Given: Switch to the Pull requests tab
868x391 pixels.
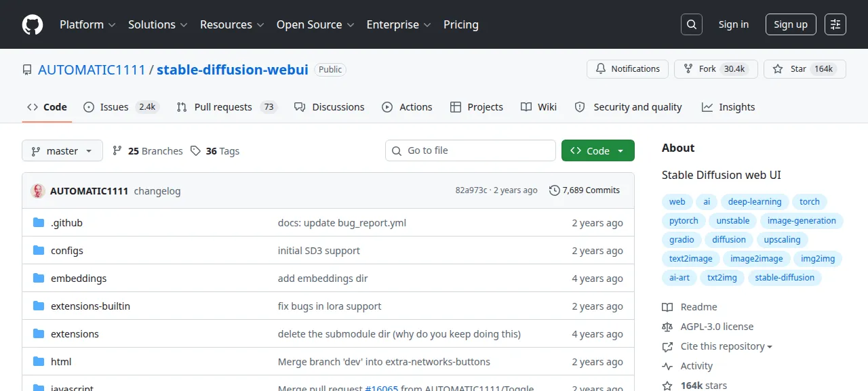Looking at the screenshot, I should click(226, 107).
